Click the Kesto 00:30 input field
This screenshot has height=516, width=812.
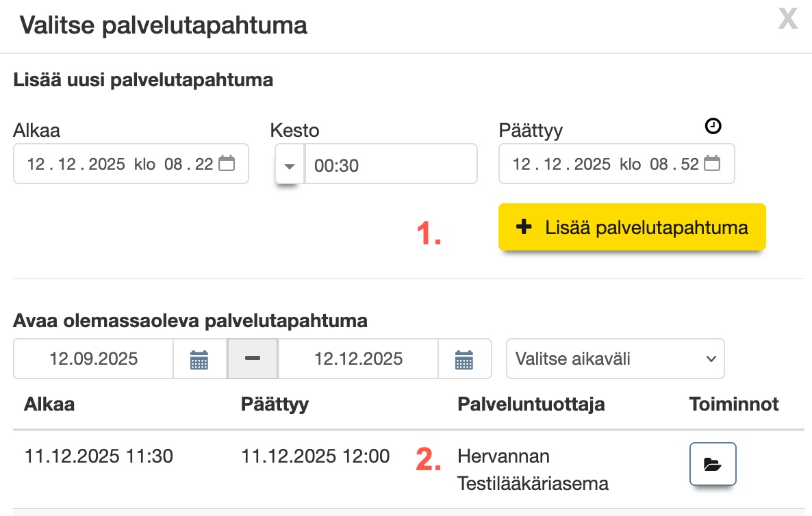pos(390,164)
